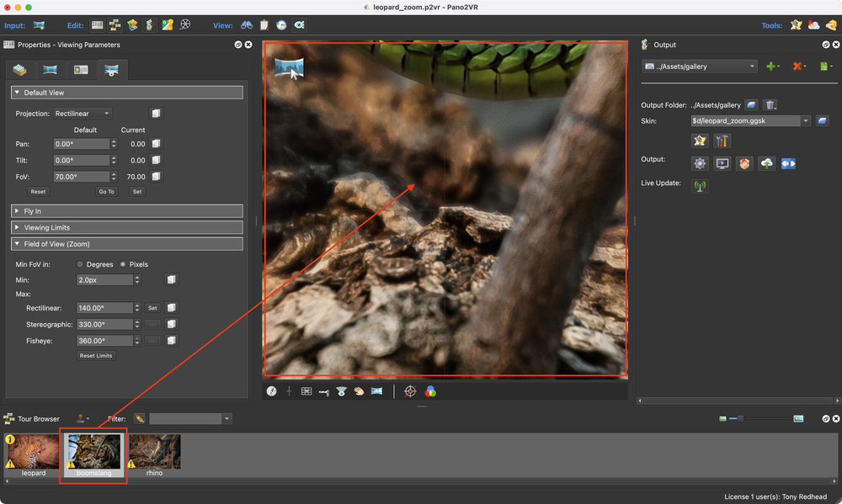Open the skin file leopard_zoom.ggsk dropdown
Screen dimensions: 842x504
tap(806, 121)
